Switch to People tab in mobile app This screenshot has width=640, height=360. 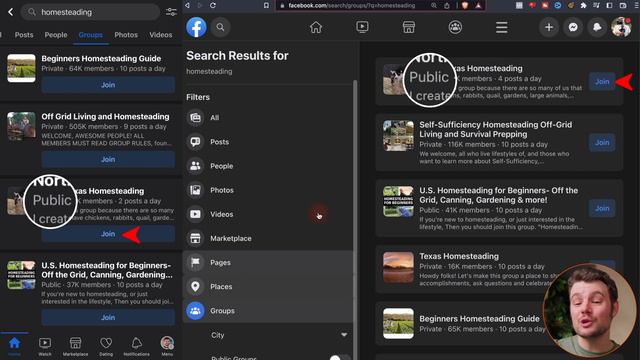[x=56, y=35]
